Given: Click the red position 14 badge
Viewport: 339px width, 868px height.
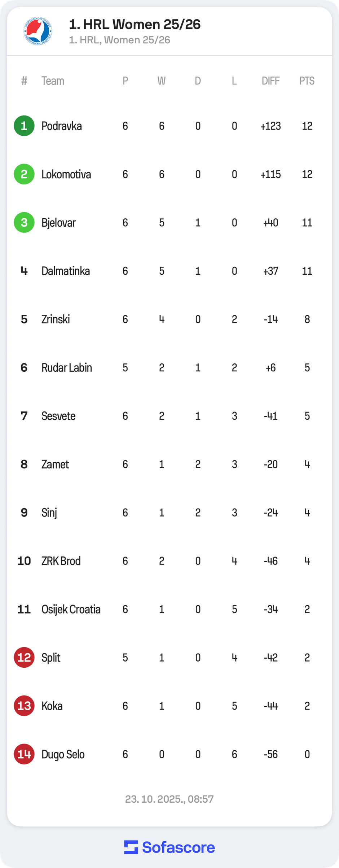Looking at the screenshot, I should pyautogui.click(x=24, y=754).
